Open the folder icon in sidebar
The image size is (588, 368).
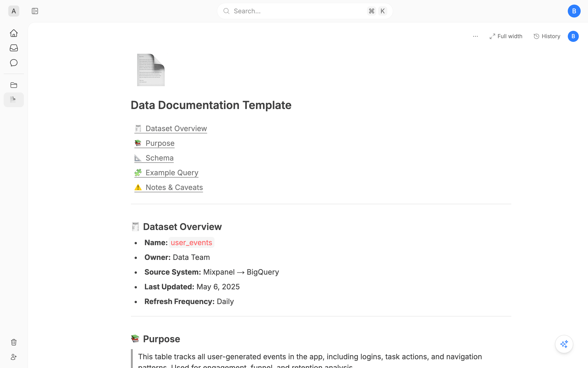coord(14,85)
